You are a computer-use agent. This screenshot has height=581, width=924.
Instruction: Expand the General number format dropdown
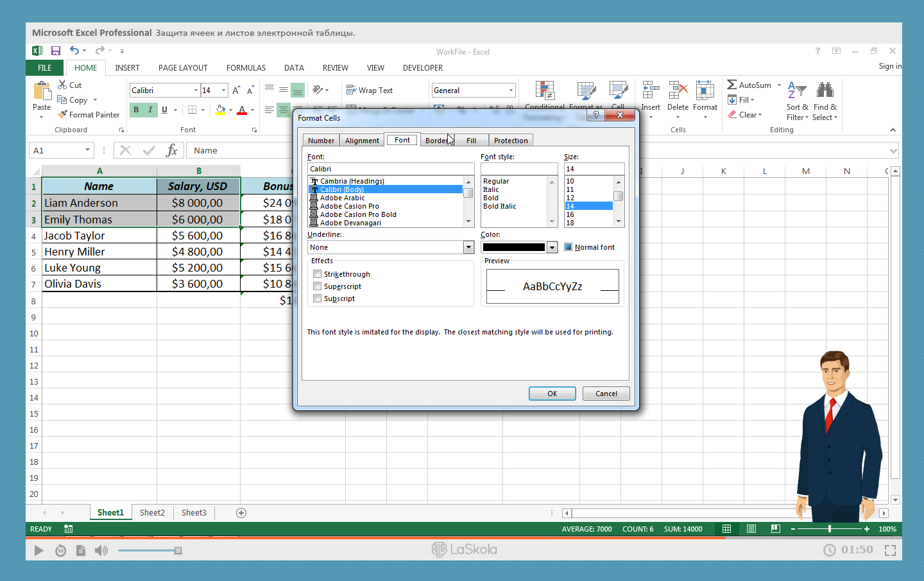(511, 91)
